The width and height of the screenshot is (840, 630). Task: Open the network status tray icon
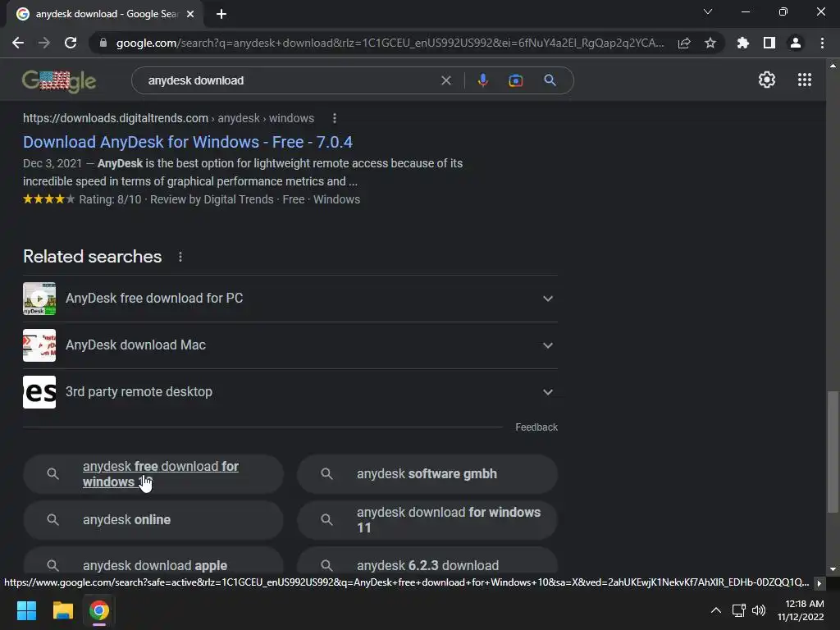click(x=739, y=610)
